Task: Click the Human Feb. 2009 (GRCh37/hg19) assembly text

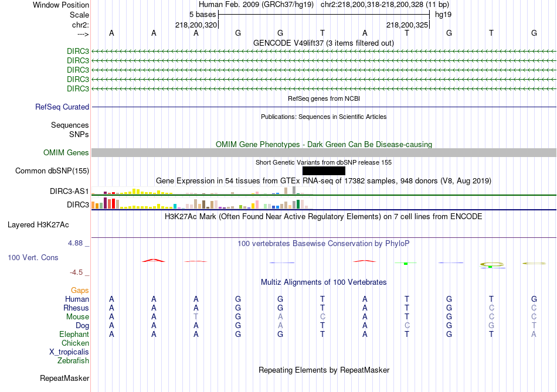Action: coord(256,5)
